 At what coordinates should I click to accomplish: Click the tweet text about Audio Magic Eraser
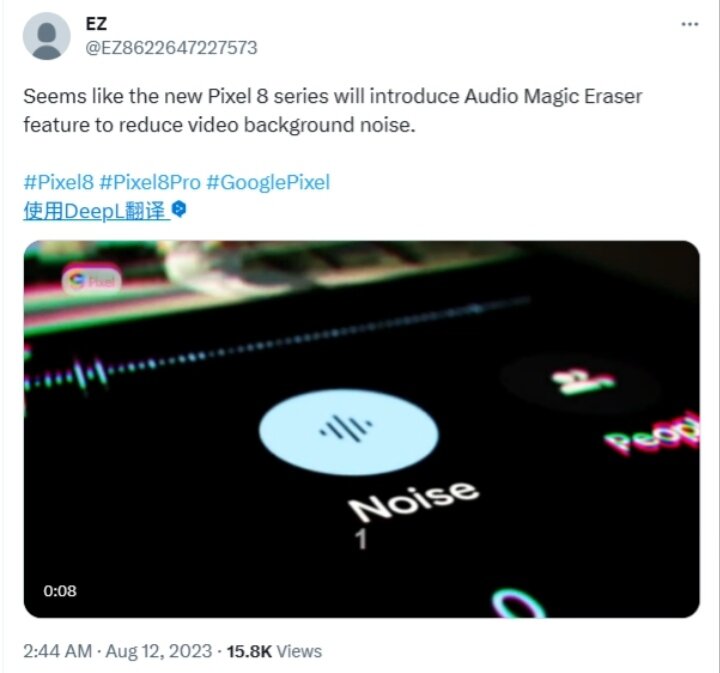click(x=332, y=110)
